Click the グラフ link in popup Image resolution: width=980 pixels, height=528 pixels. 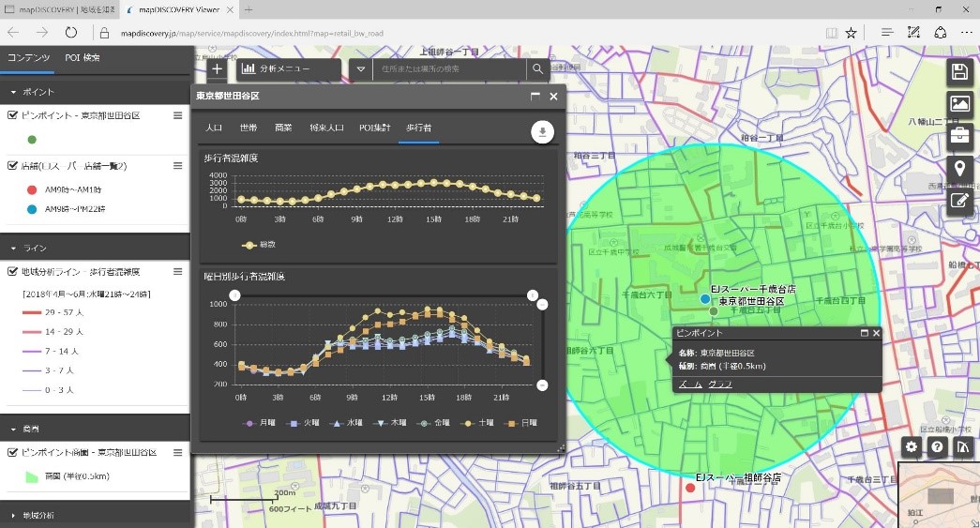tap(720, 385)
